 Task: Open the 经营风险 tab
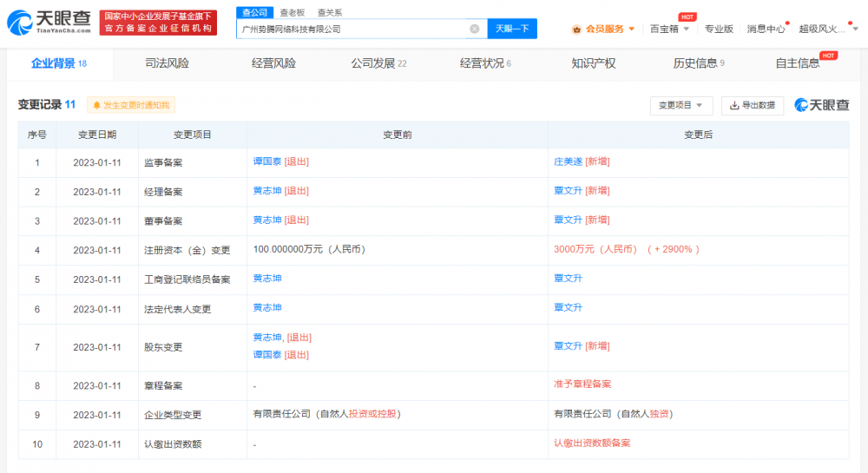[x=273, y=63]
